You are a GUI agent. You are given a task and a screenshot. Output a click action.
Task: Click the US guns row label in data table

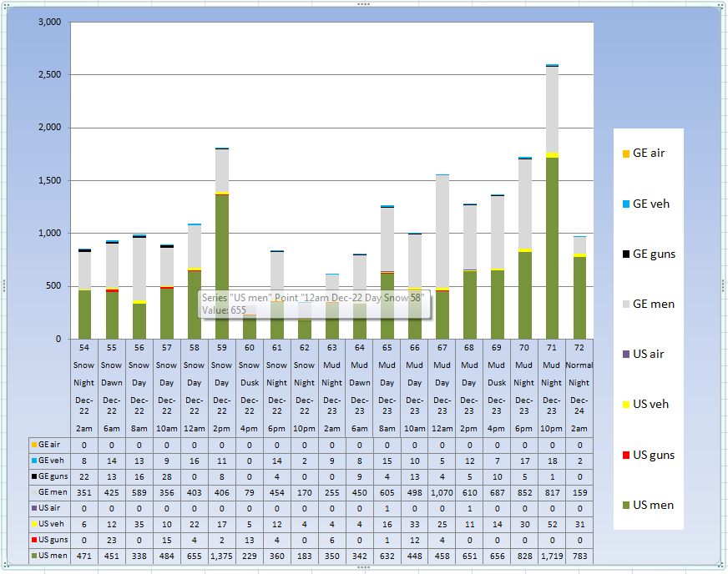pyautogui.click(x=49, y=539)
